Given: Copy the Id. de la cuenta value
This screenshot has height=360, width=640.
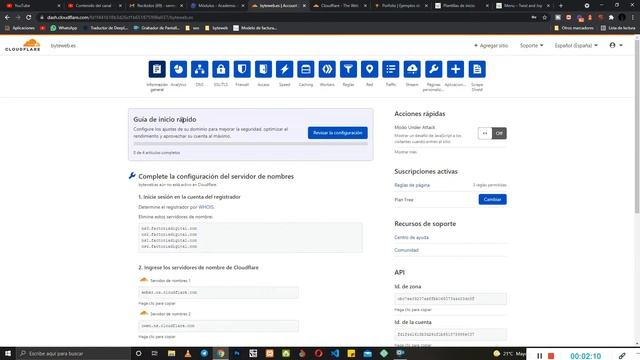Looking at the screenshot, I should click(x=450, y=334).
